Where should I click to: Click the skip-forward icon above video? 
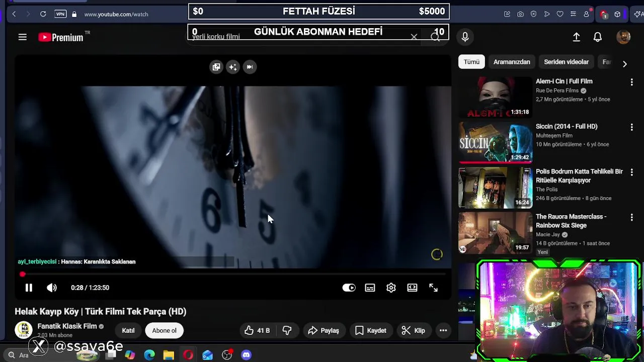click(x=250, y=67)
